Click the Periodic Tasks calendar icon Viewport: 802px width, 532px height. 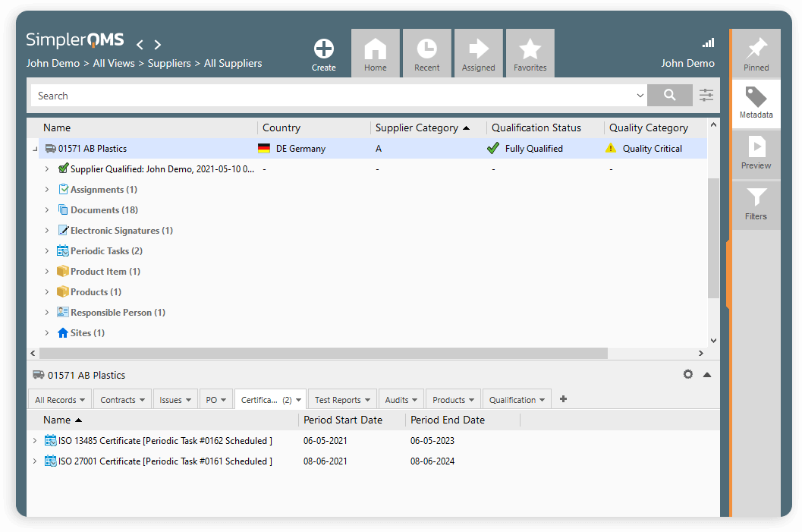tap(63, 250)
